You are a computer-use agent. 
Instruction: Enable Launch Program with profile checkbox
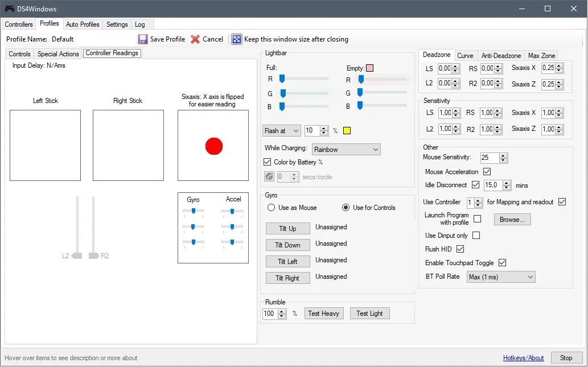(478, 218)
